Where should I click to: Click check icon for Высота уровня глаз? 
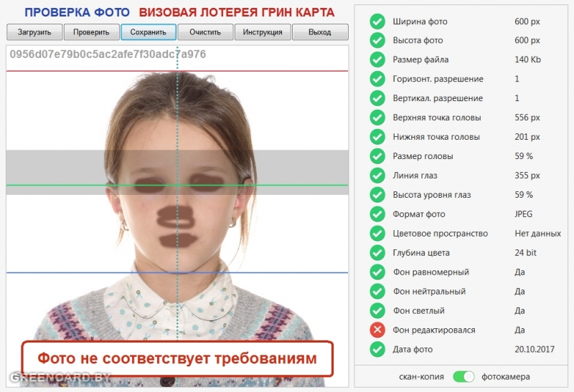[x=377, y=194]
